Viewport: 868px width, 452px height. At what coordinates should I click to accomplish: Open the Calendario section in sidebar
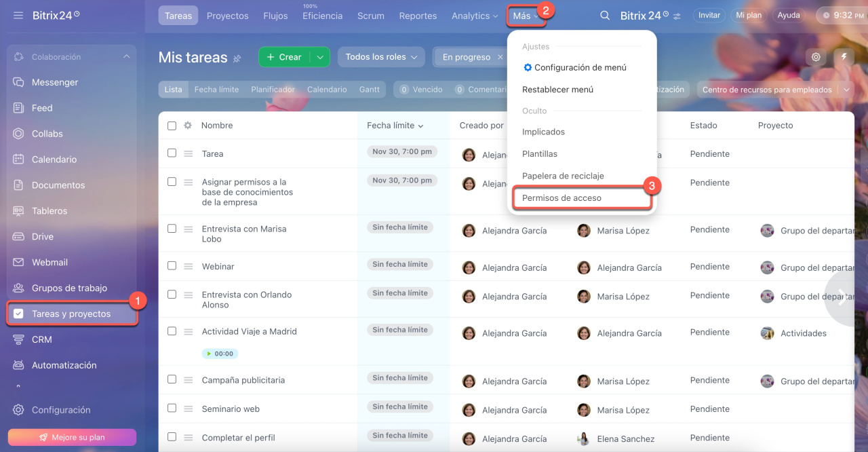click(x=54, y=159)
